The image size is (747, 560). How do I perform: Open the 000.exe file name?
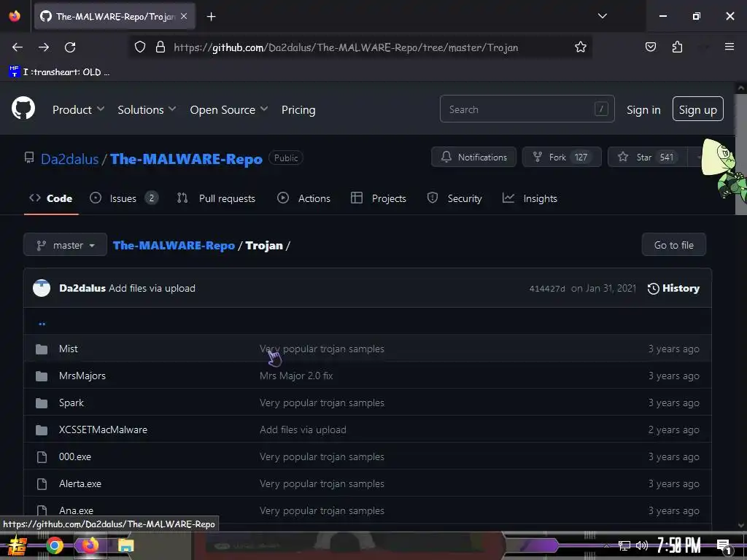coord(75,456)
